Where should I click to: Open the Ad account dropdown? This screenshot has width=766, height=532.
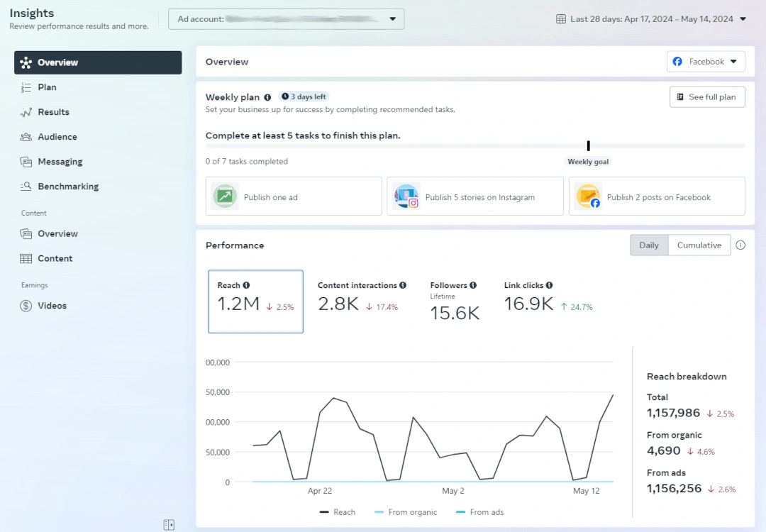[x=286, y=19]
